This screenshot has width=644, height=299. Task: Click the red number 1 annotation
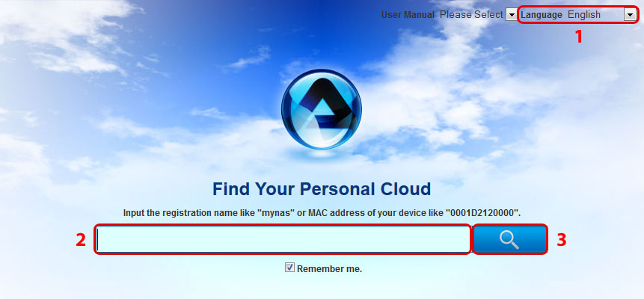(578, 37)
